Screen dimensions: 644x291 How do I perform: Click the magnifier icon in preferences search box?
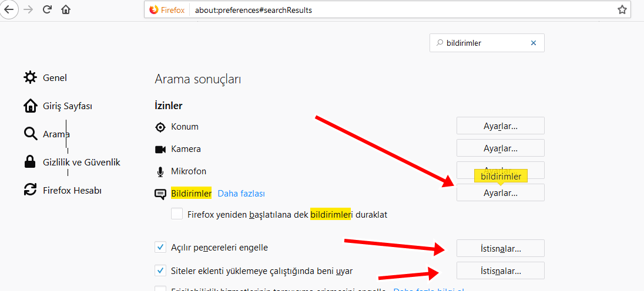(x=440, y=43)
